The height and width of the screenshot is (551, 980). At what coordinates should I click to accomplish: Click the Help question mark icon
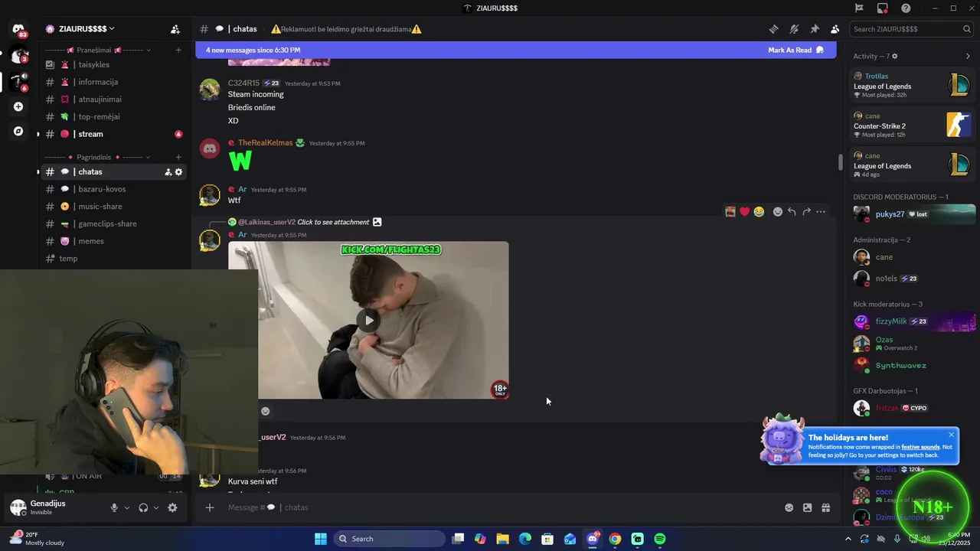[x=906, y=8]
